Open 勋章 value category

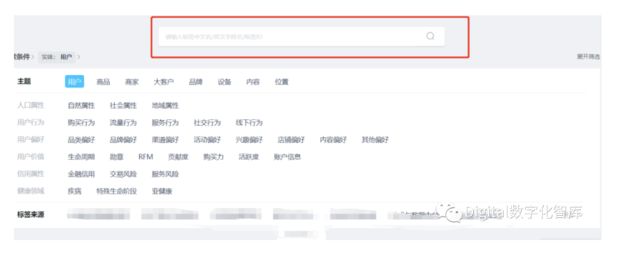(117, 157)
